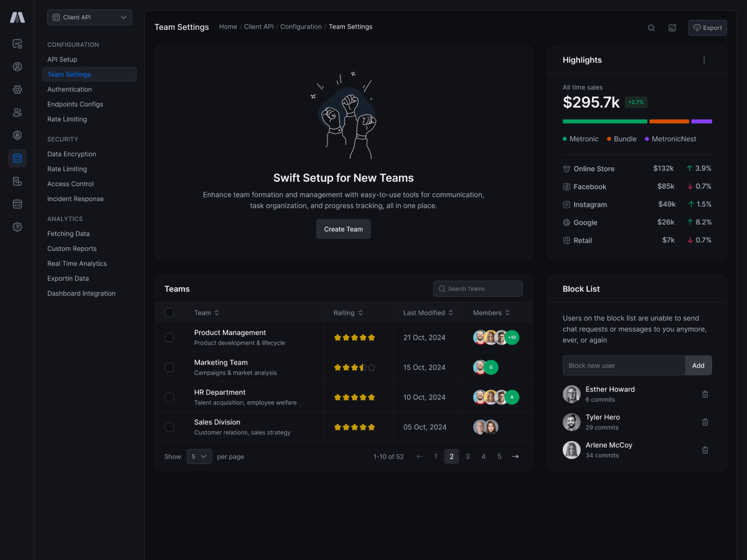
Task: Open the notifications icon beside the search icon
Action: pos(672,27)
